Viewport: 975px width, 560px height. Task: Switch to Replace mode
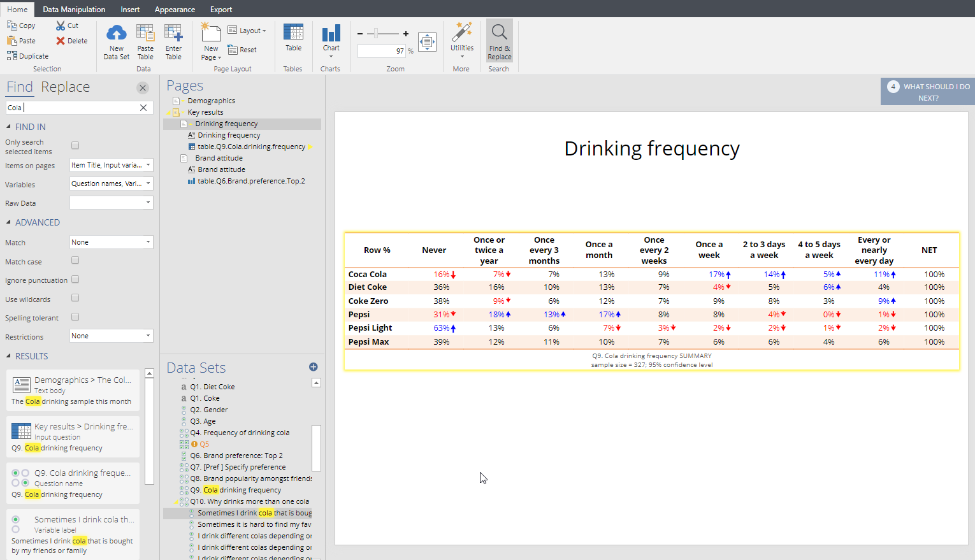point(65,87)
